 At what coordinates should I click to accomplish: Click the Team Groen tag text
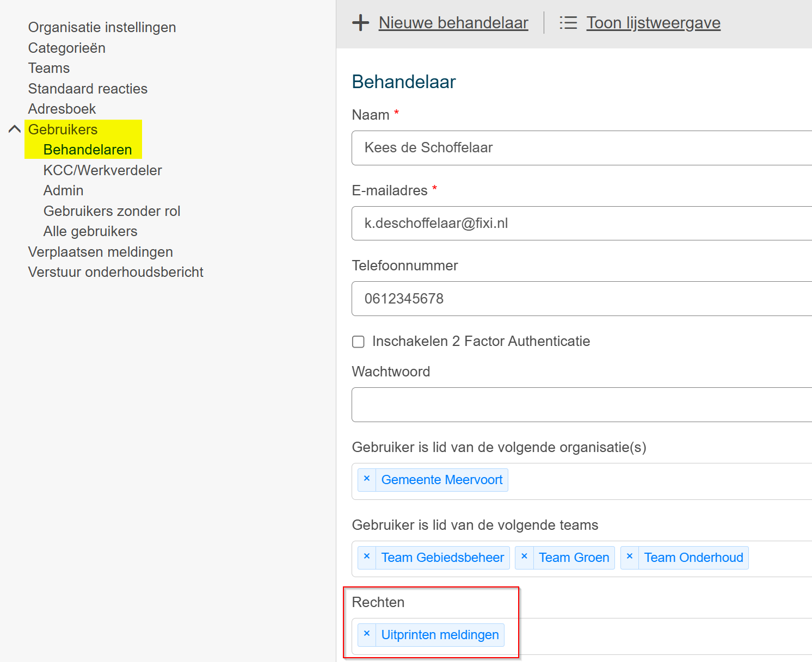pos(574,558)
